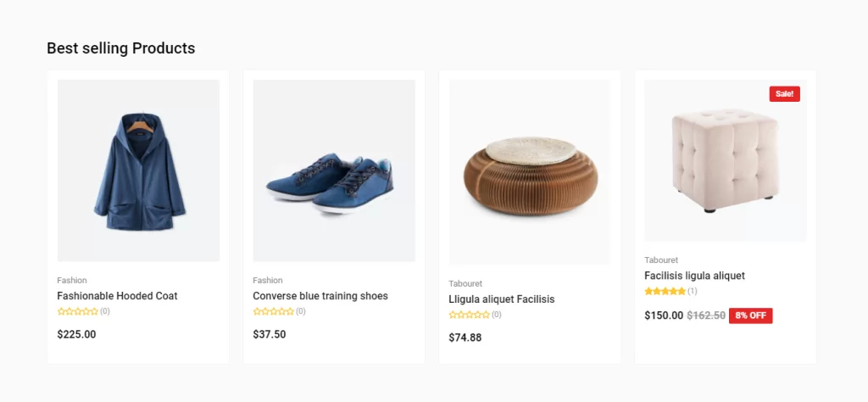Open Fashionable Hooded Coat title link
Screen dimensions: 868x402
point(117,296)
